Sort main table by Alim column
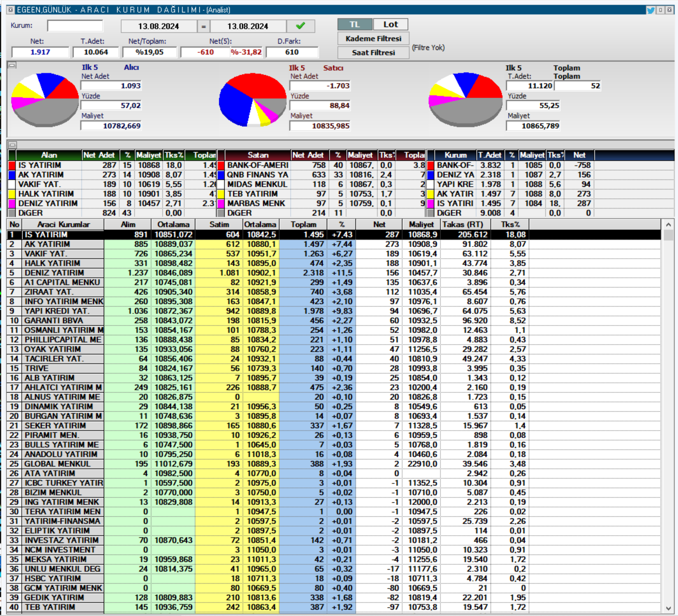 128,225
